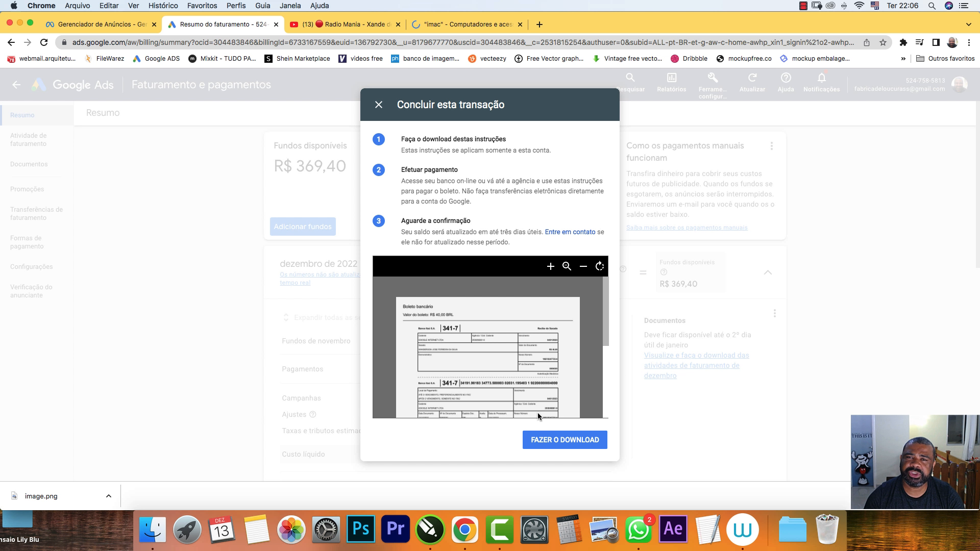Viewport: 980px width, 551px height.
Task: Zoom out with the minus icon
Action: pyautogui.click(x=583, y=266)
